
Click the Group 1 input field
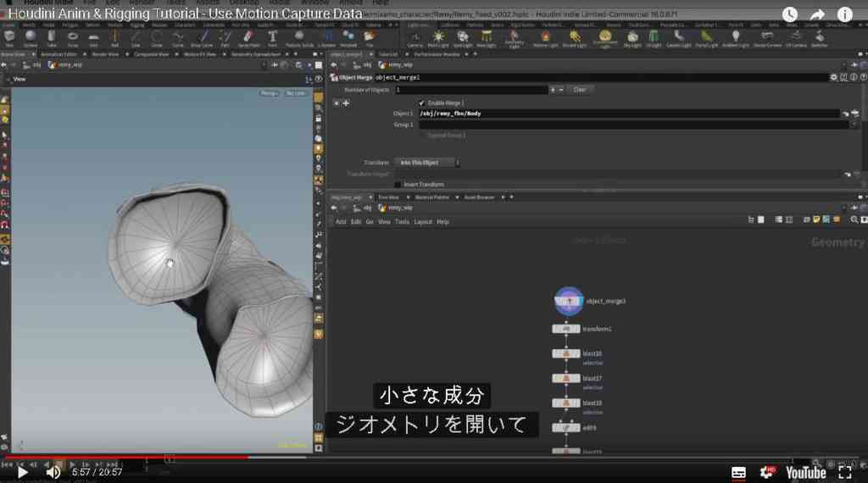633,125
